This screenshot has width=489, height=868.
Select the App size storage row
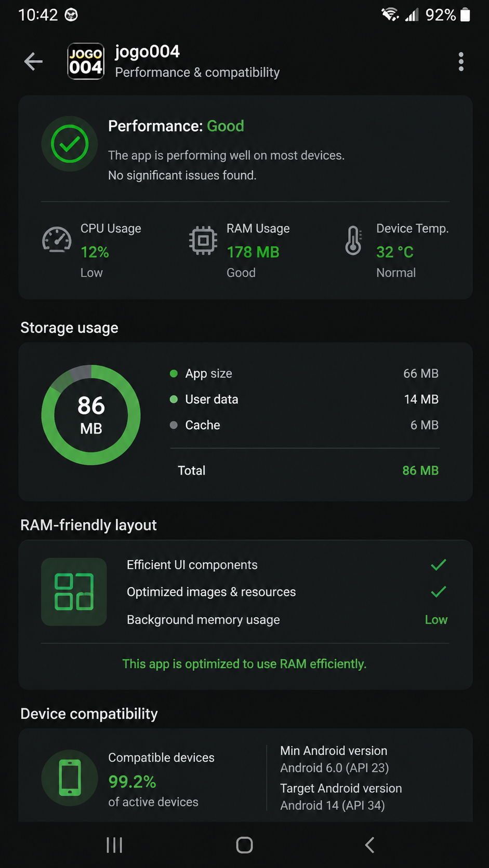click(305, 373)
